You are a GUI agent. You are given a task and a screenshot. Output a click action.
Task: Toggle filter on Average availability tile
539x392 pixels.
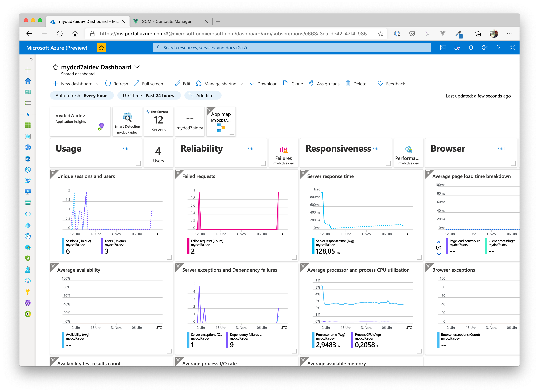tap(53, 266)
